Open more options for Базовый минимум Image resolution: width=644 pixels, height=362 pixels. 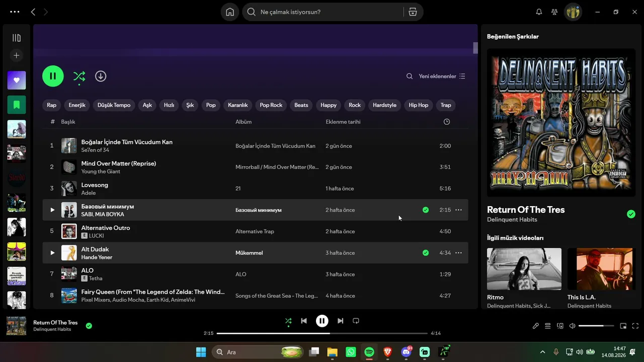coord(458,210)
